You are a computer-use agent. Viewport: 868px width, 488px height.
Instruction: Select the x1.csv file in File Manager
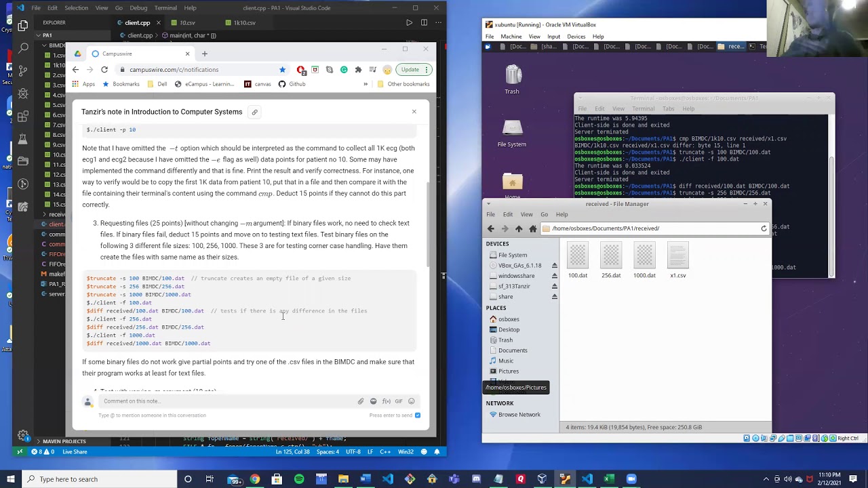[x=677, y=260]
